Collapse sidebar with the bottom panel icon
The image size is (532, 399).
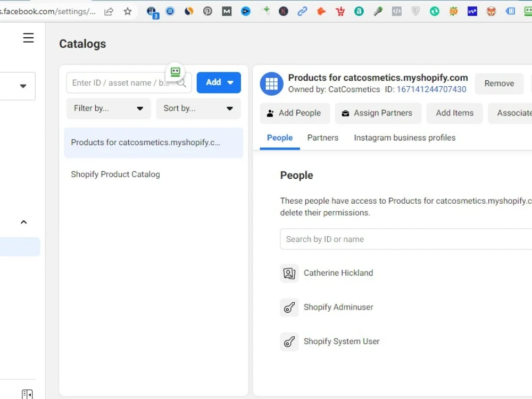coord(27,394)
